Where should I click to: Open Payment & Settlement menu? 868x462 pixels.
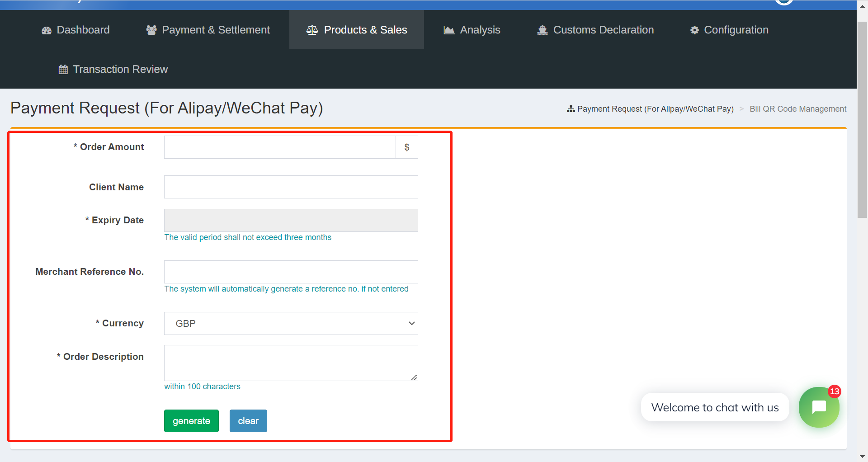208,30
